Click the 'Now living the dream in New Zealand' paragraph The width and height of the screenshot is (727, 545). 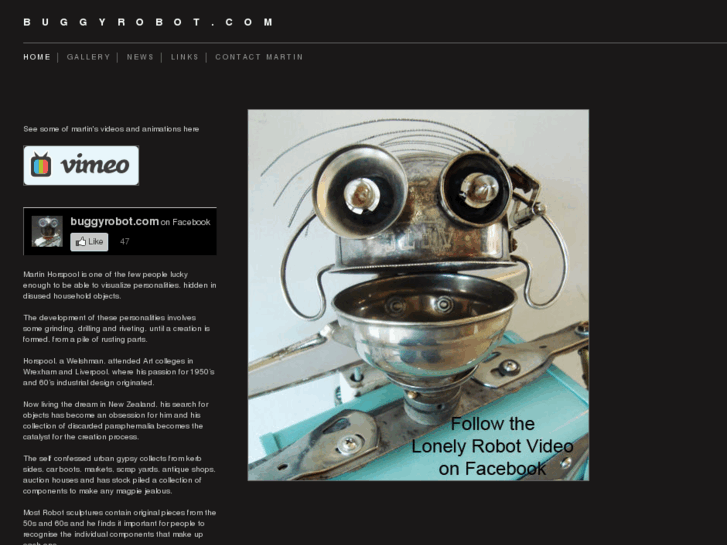pos(113,421)
